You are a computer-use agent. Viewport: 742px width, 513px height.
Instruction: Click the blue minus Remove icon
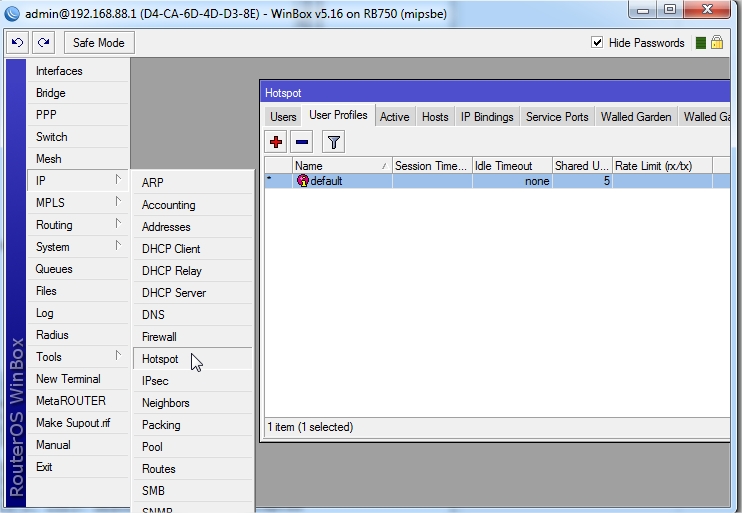tap(301, 142)
